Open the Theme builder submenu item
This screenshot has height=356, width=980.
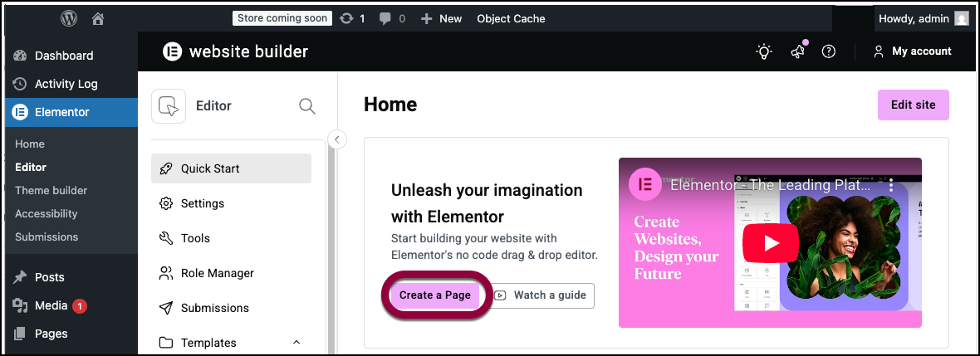coord(51,190)
